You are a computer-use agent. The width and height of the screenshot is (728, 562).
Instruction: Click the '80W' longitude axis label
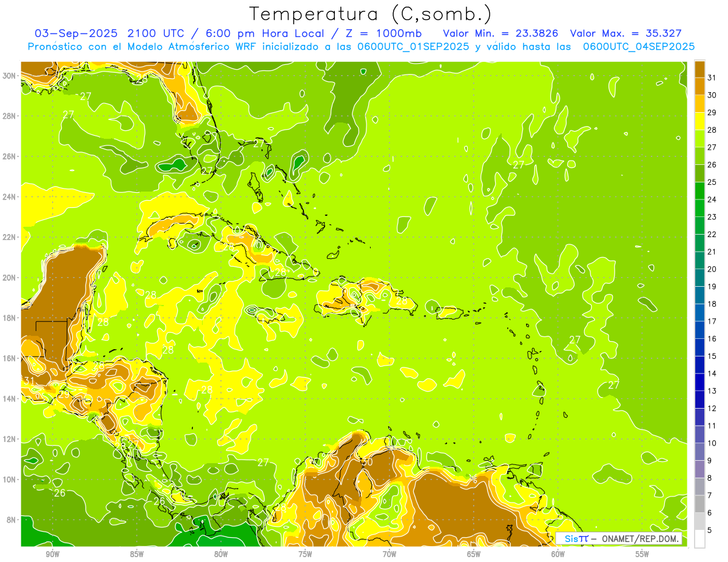tap(221, 554)
